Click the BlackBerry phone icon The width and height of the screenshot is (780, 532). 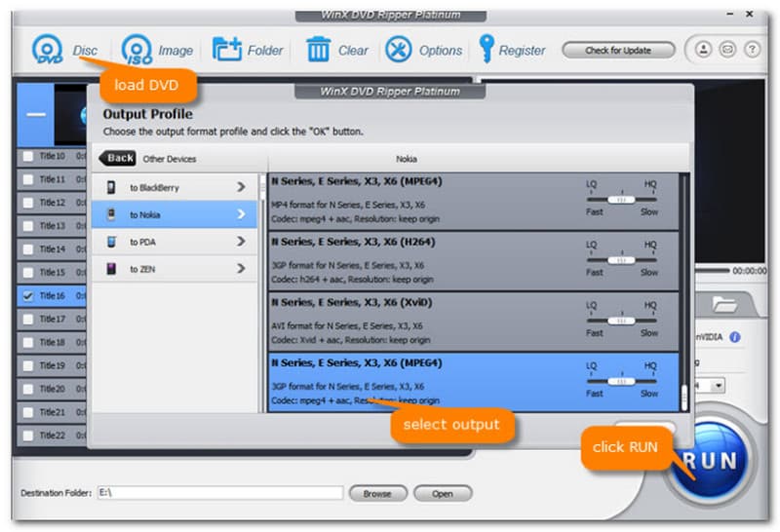[111, 187]
